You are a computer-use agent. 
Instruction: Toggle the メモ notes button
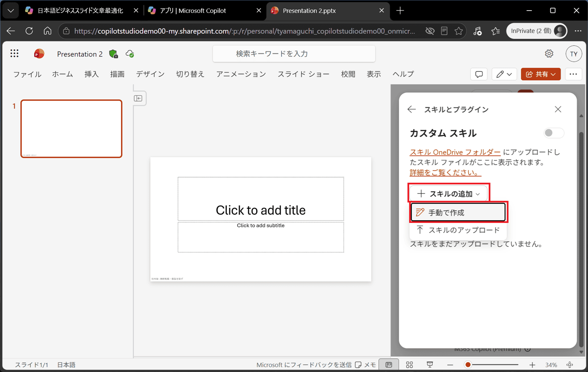pos(365,365)
